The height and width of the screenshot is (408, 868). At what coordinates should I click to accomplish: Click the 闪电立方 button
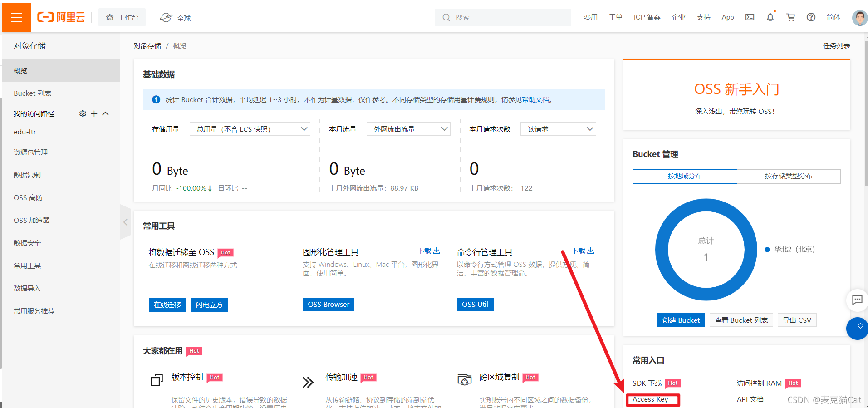209,305
